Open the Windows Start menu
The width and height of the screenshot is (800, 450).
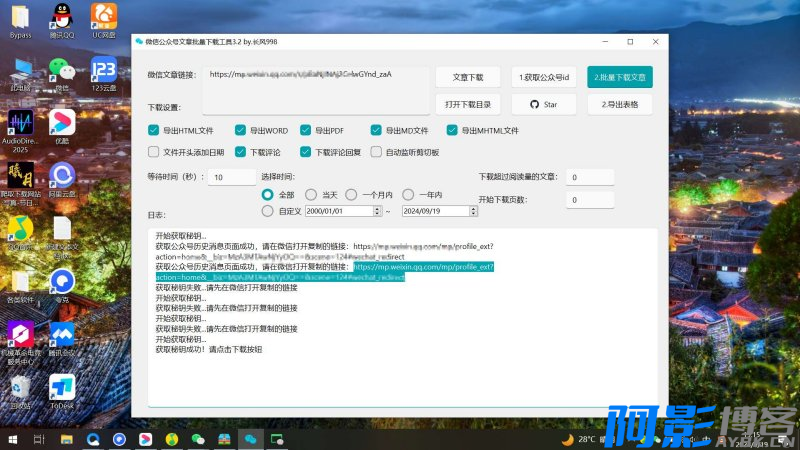pos(13,439)
